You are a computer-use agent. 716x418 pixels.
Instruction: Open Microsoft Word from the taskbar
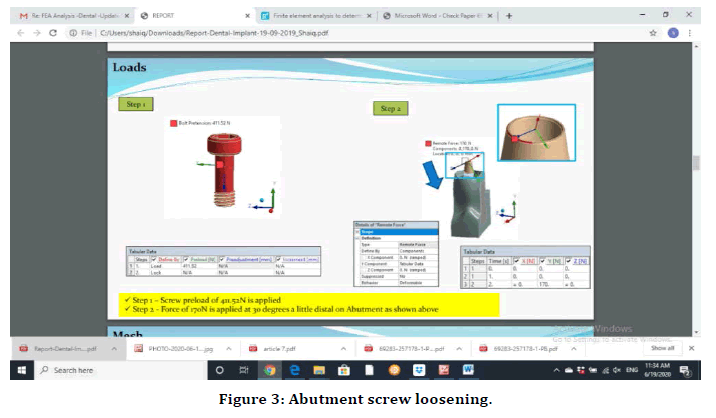pyautogui.click(x=468, y=370)
